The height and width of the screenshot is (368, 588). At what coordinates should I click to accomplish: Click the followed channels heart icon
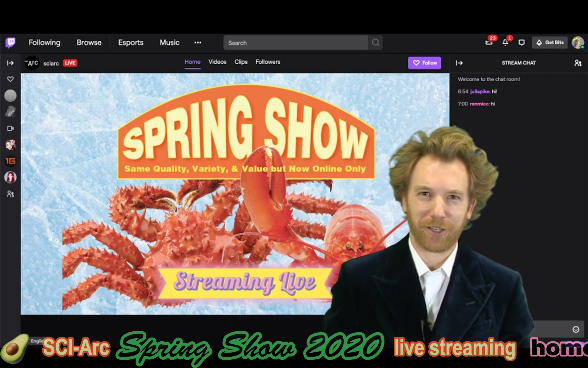click(x=10, y=79)
